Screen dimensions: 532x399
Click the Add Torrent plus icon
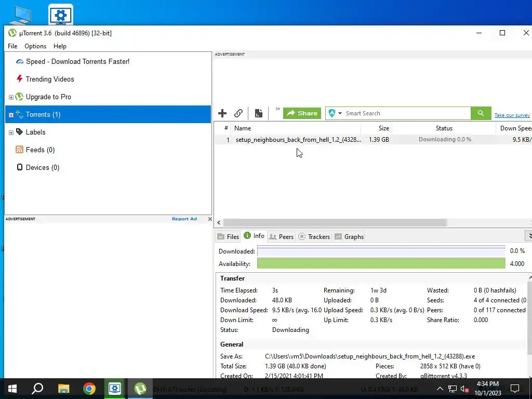click(222, 113)
